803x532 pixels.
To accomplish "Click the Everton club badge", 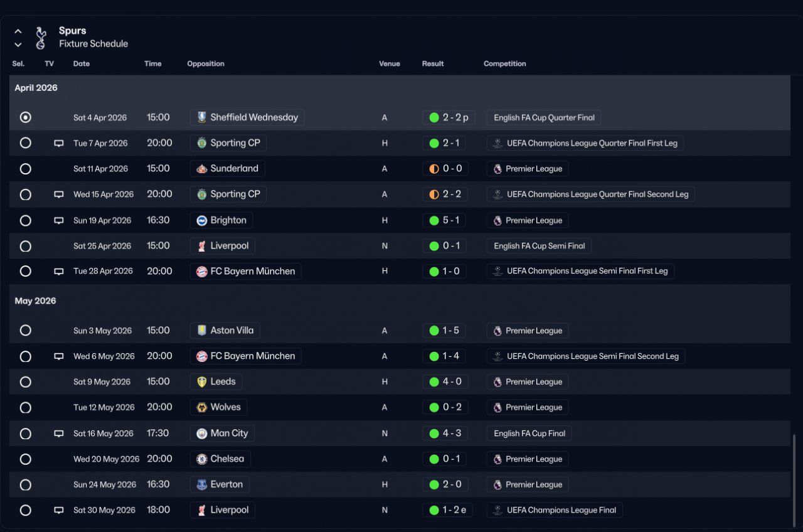I will point(201,484).
